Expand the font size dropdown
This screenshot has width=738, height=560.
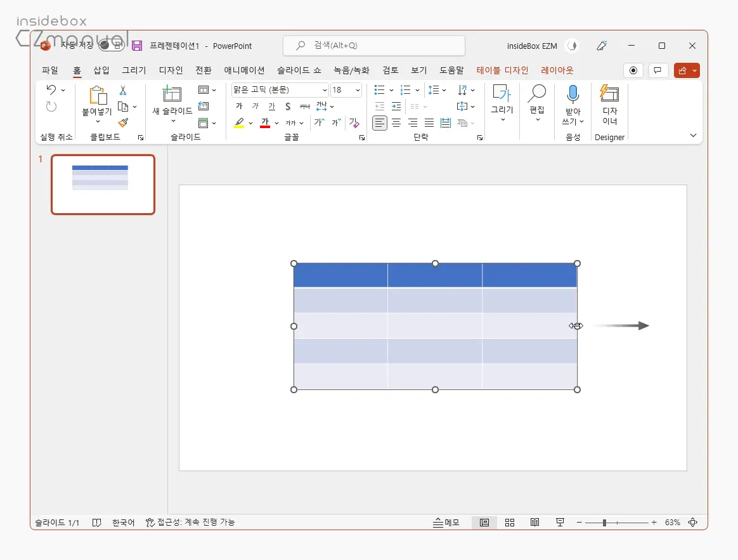(358, 90)
